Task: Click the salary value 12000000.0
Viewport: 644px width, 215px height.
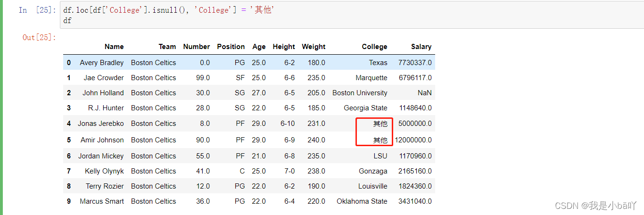Action: point(413,140)
